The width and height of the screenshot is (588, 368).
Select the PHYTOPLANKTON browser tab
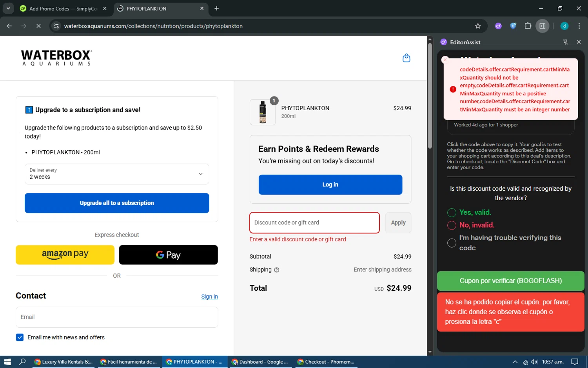tap(161, 8)
